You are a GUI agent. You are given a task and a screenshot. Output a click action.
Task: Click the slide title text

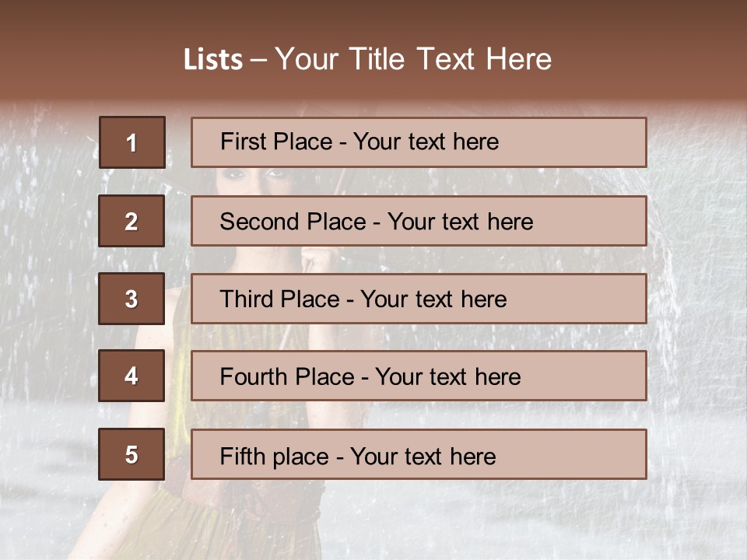coord(367,59)
